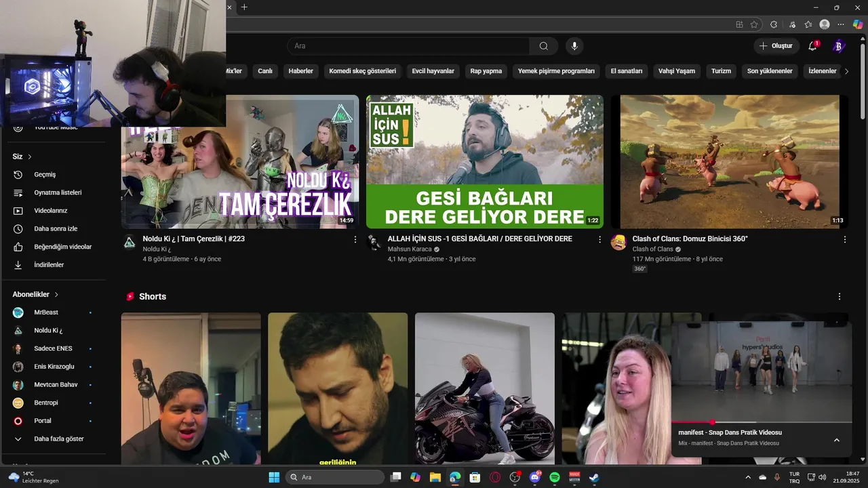
Task: Select the Turizm chip
Action: 721,71
